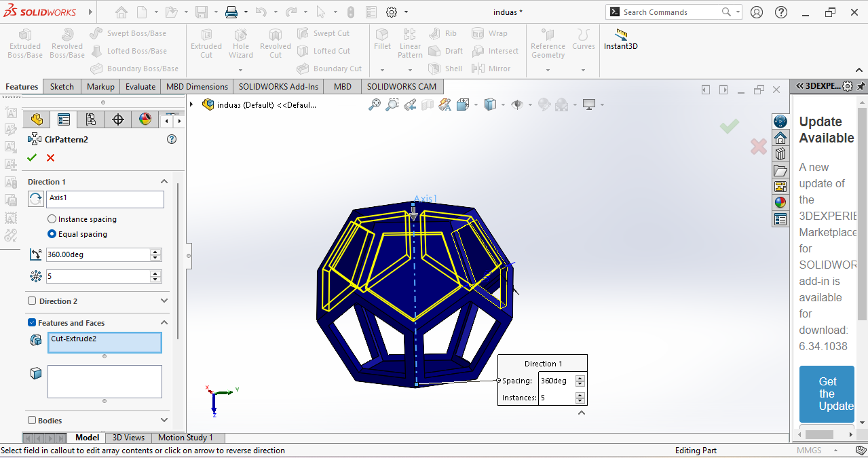This screenshot has height=458, width=868.
Task: Click the callout Spacing 360deg field
Action: pyautogui.click(x=556, y=381)
